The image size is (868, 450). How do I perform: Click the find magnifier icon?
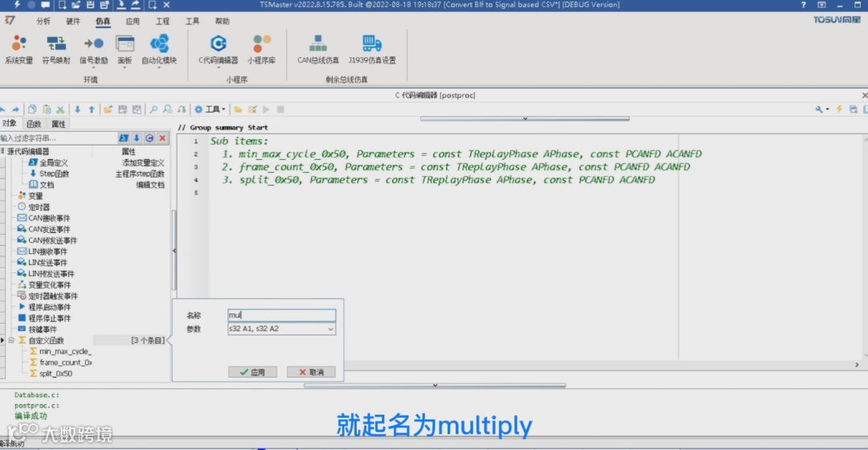point(154,109)
